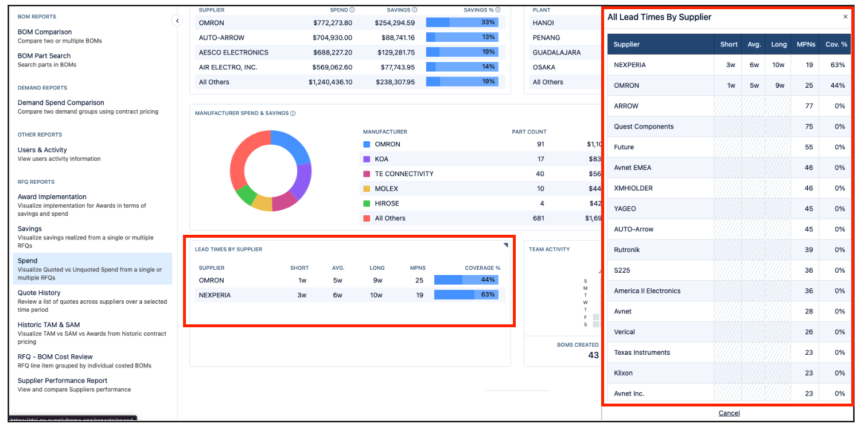
Task: Open the BOM Part Search report
Action: (44, 56)
